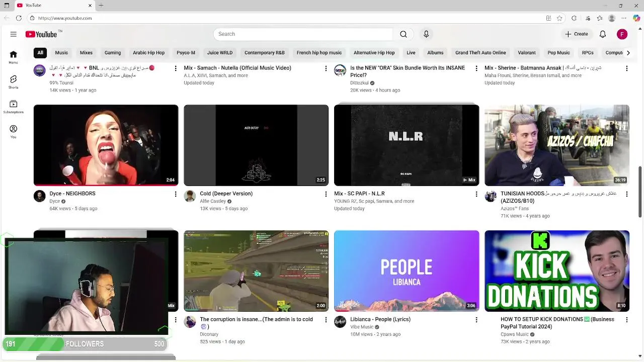Open options for Cold (Deeper Version)
644x362 pixels.
(326, 194)
